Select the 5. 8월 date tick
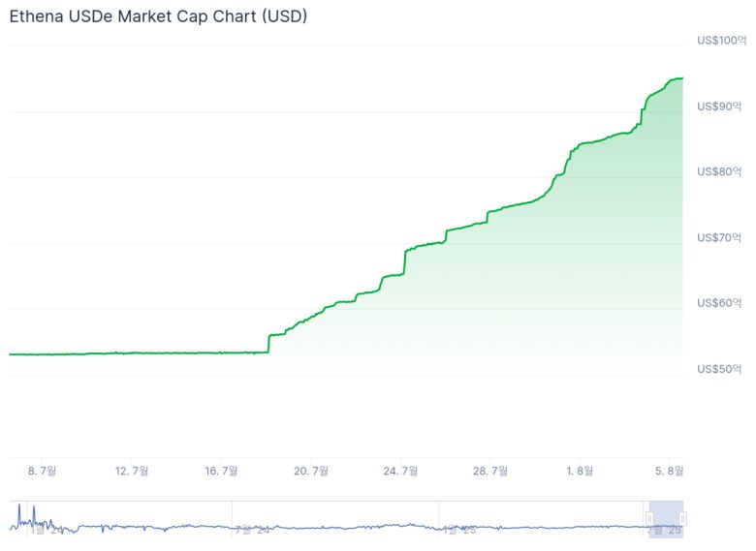Viewport: 756px width, 551px height. coord(669,471)
